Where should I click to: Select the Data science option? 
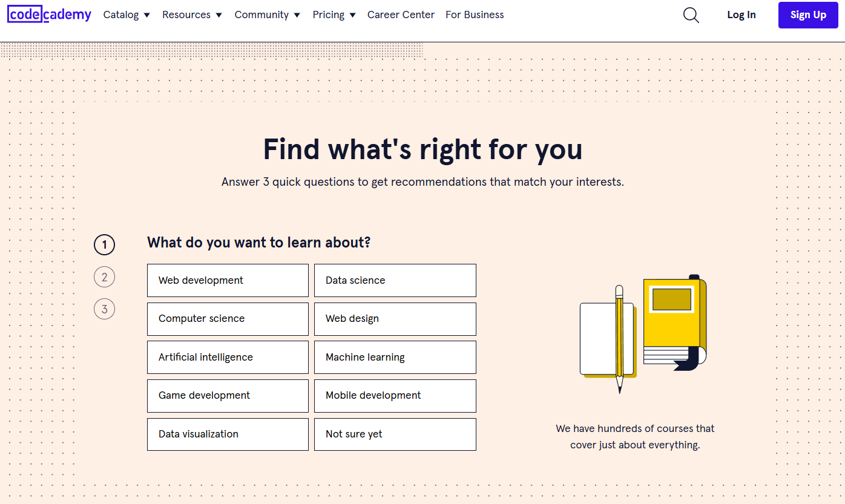coord(395,280)
